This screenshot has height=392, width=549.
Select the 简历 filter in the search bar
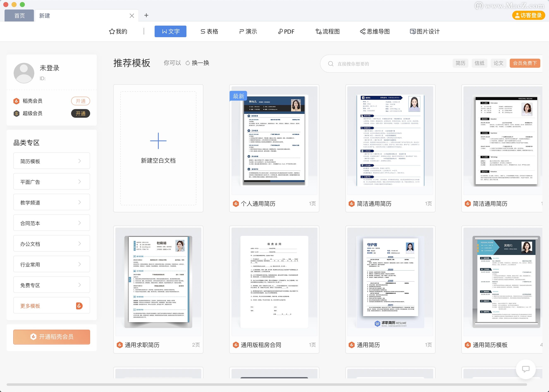(460, 63)
